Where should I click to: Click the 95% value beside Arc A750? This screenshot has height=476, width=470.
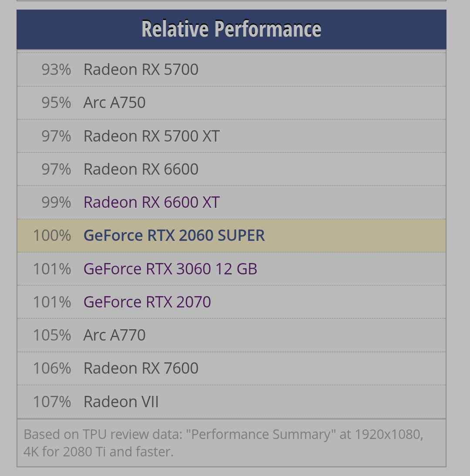coord(56,103)
